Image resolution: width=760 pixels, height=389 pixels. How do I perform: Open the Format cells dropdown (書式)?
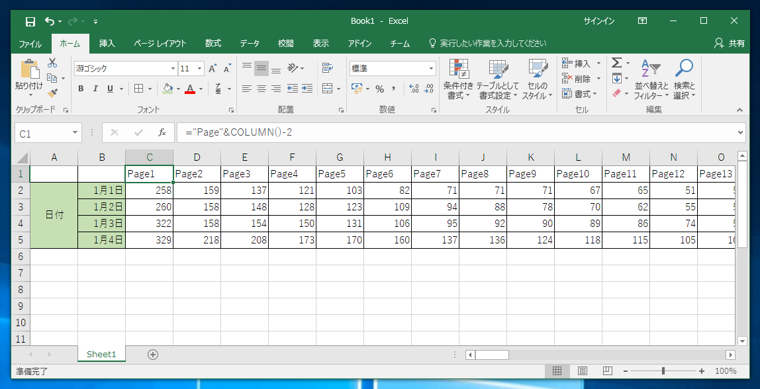(581, 93)
